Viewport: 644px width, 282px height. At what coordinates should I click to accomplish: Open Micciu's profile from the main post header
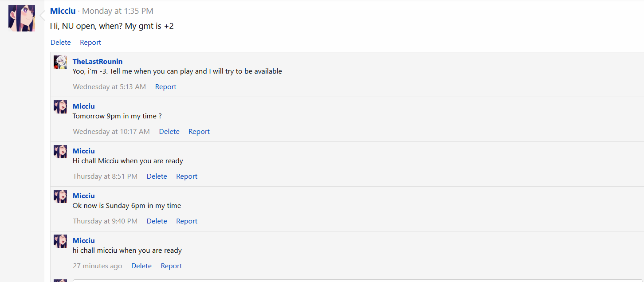click(x=63, y=11)
